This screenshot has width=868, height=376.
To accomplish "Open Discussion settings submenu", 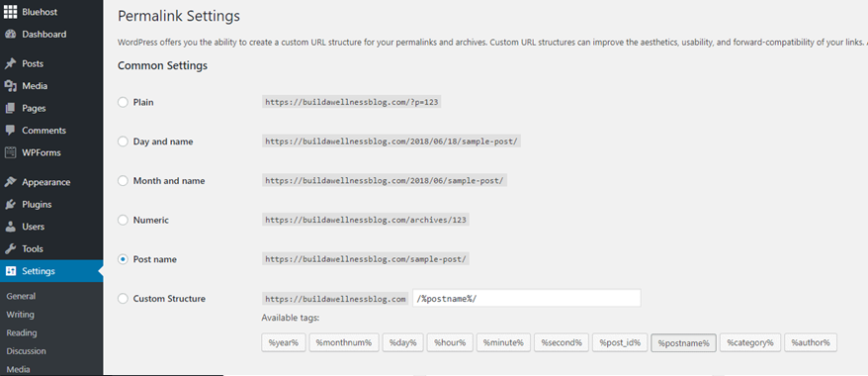I will tap(26, 351).
